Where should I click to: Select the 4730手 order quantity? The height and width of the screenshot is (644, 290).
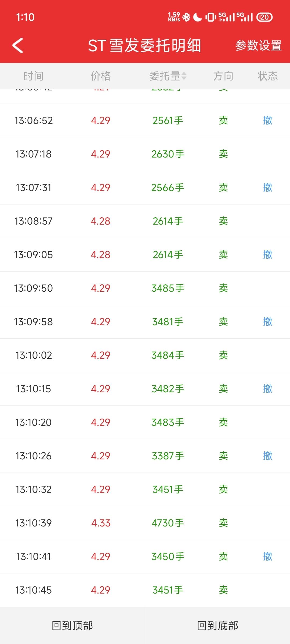tap(168, 523)
